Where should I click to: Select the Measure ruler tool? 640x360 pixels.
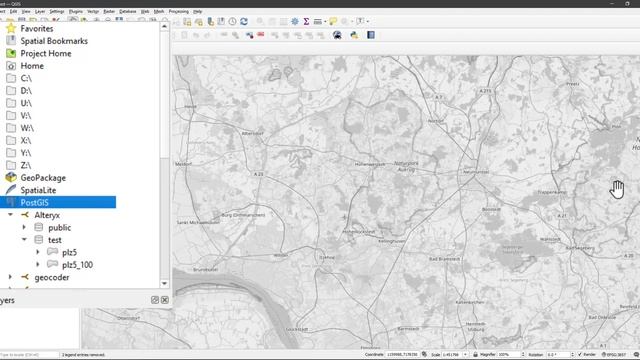(x=318, y=21)
